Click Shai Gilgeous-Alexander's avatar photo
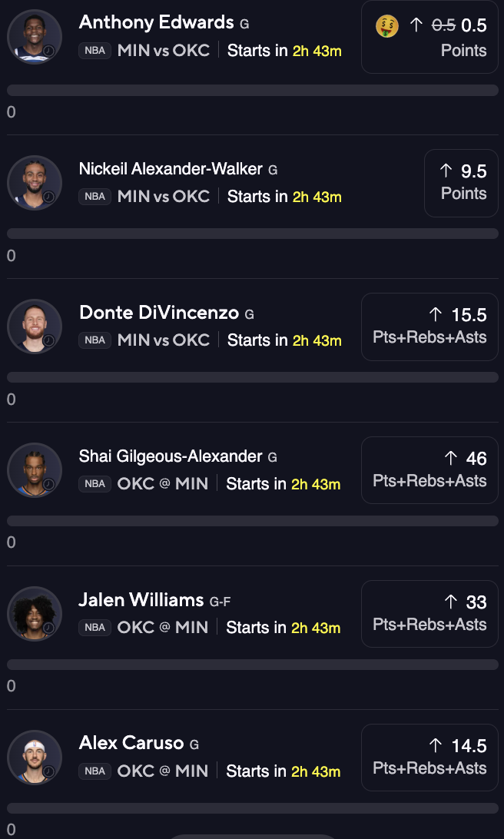 point(35,469)
